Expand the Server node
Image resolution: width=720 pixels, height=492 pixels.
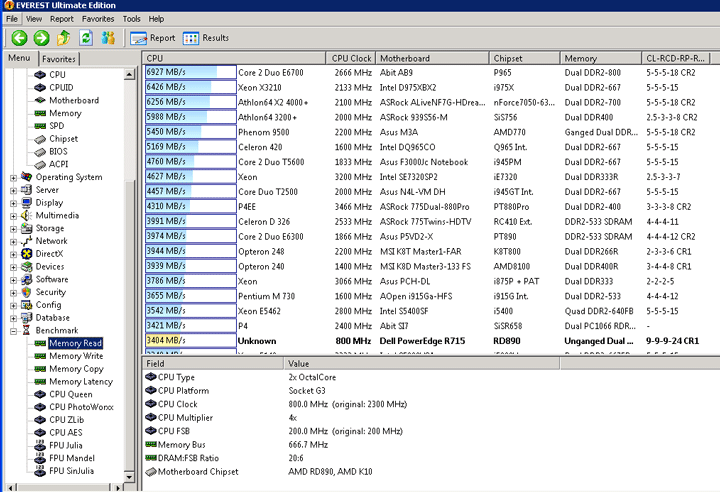click(x=13, y=190)
